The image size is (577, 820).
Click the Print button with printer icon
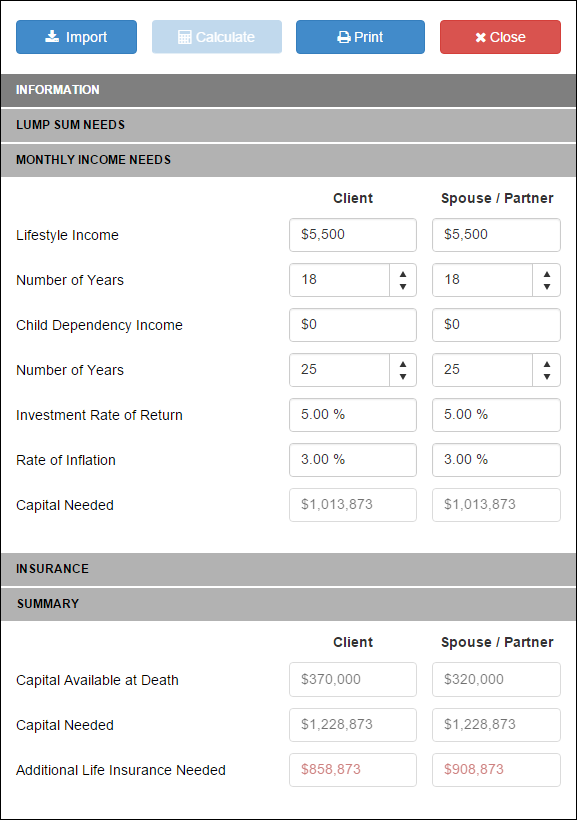(x=360, y=37)
